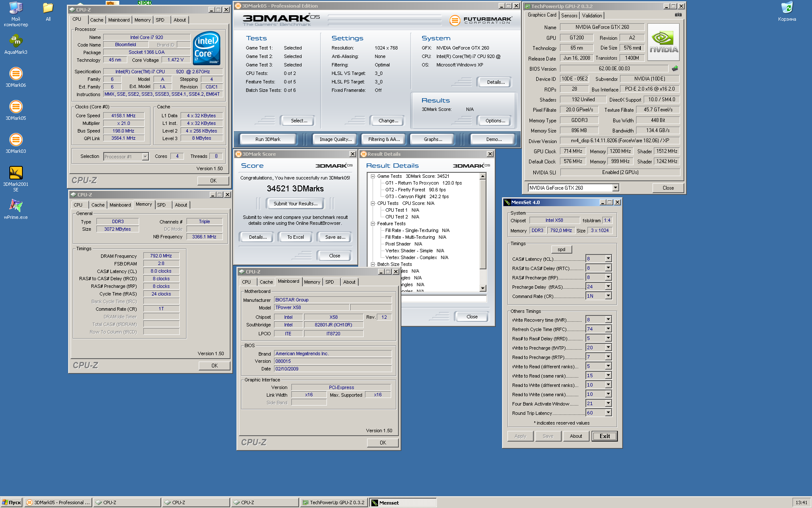
Task: Collapse the Feature Tests tree node
Action: point(373,224)
